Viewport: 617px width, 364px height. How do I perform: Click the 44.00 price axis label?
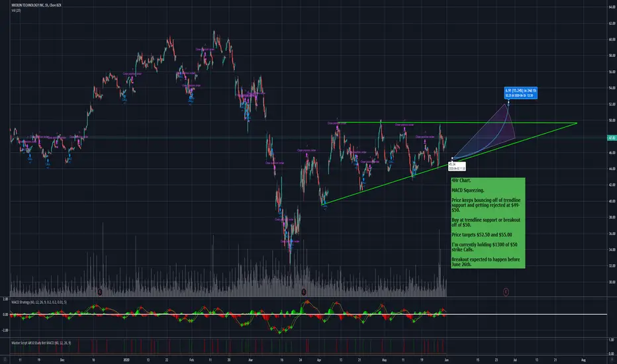(612, 168)
